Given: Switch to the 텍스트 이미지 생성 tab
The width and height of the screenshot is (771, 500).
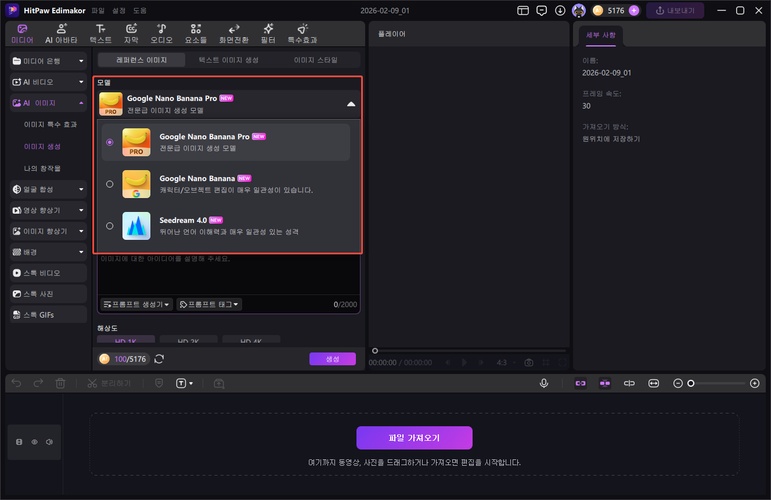Looking at the screenshot, I should (229, 60).
